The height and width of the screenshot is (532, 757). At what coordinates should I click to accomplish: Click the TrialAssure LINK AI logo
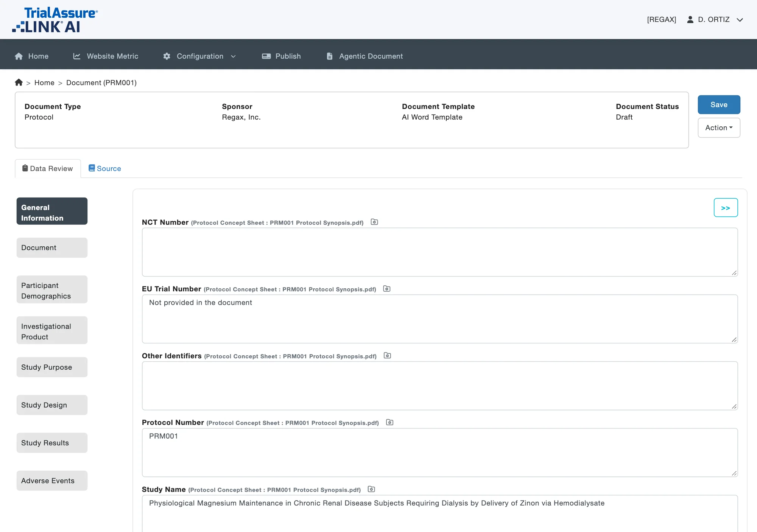click(x=55, y=20)
